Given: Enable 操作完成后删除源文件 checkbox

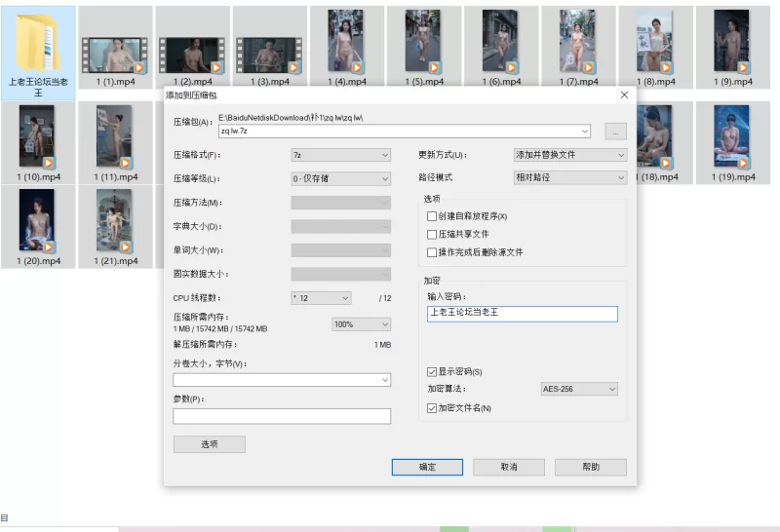Looking at the screenshot, I should click(x=432, y=252).
